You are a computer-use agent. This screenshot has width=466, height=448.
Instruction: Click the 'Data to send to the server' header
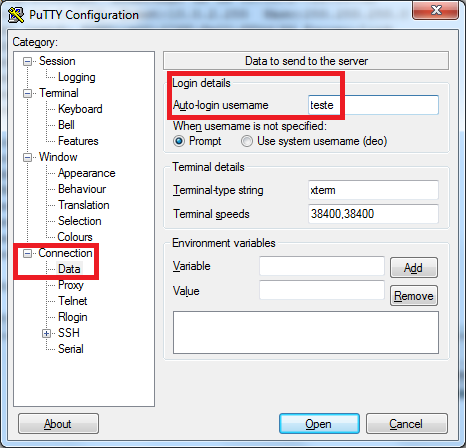point(306,61)
